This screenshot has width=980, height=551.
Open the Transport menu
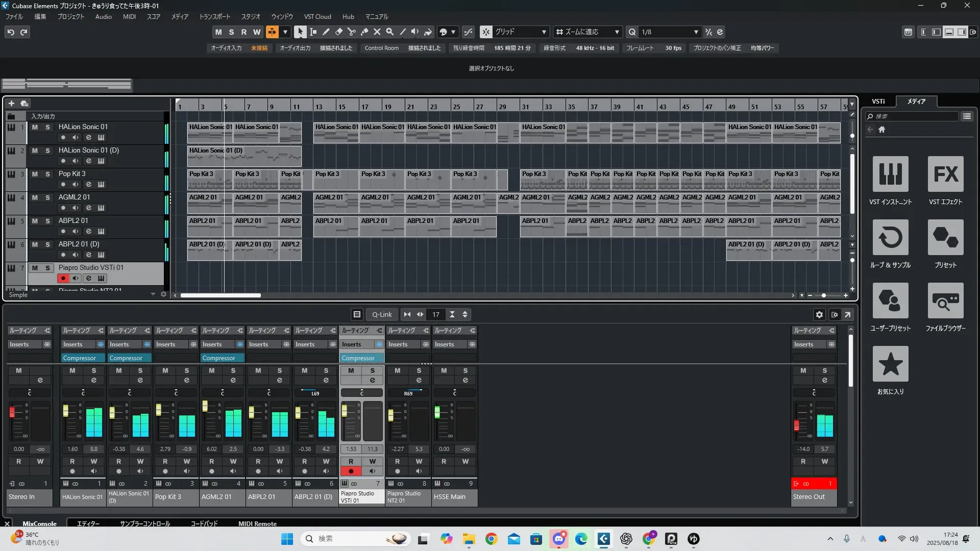(x=214, y=16)
